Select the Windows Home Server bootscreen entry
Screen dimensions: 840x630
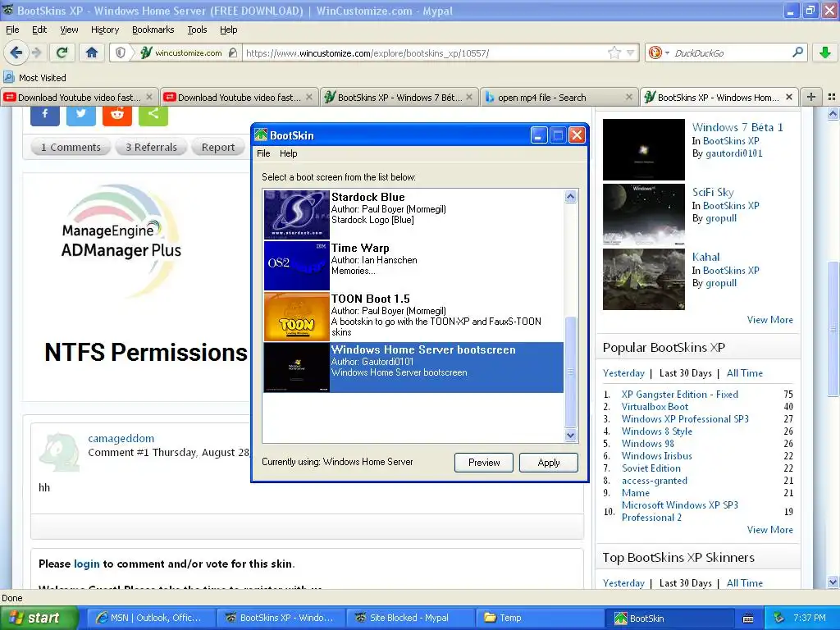(x=413, y=367)
